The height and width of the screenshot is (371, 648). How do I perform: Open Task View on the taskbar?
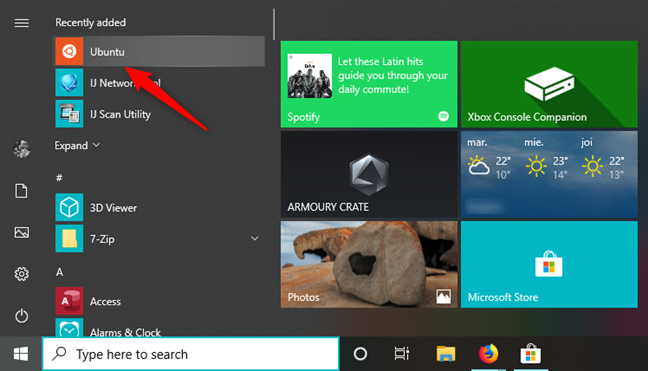(402, 354)
